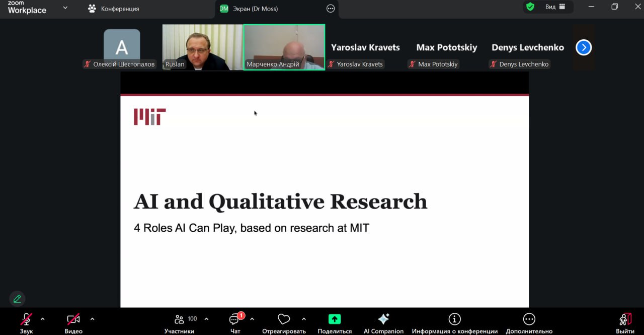
Task: Select Марченко Андрій video thumbnail
Action: 284,47
